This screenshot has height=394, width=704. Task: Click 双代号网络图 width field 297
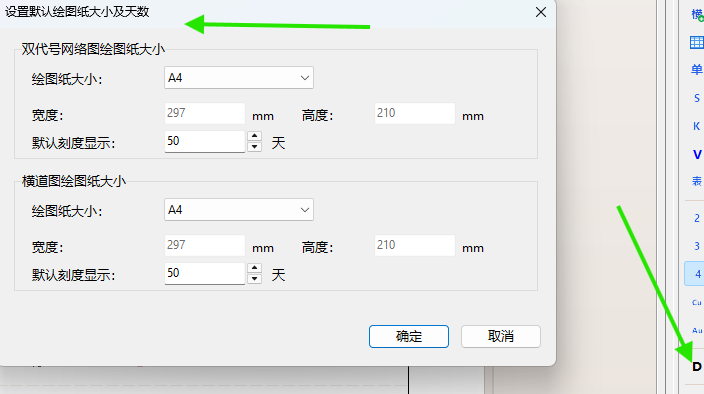click(x=205, y=113)
